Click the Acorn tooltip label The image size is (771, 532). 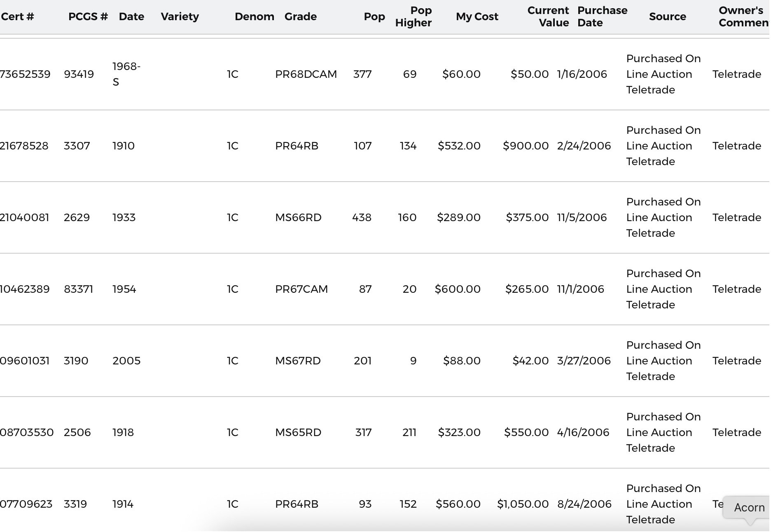coord(749,507)
